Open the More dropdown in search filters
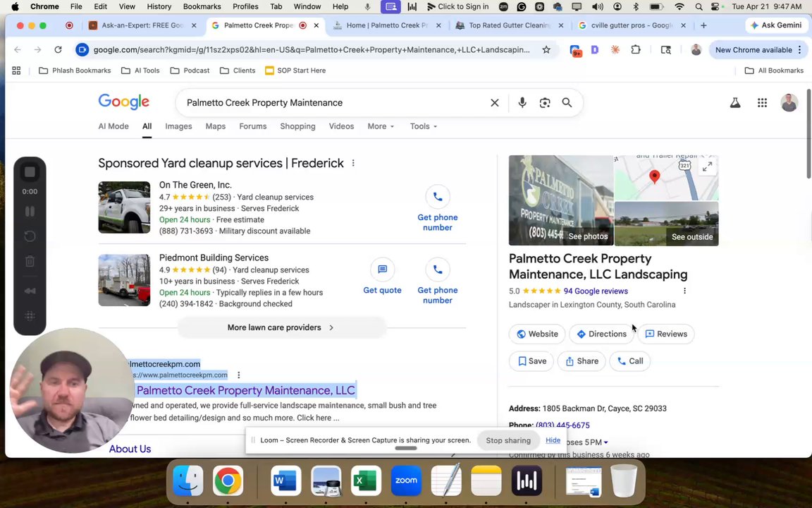The image size is (812, 508). point(381,126)
